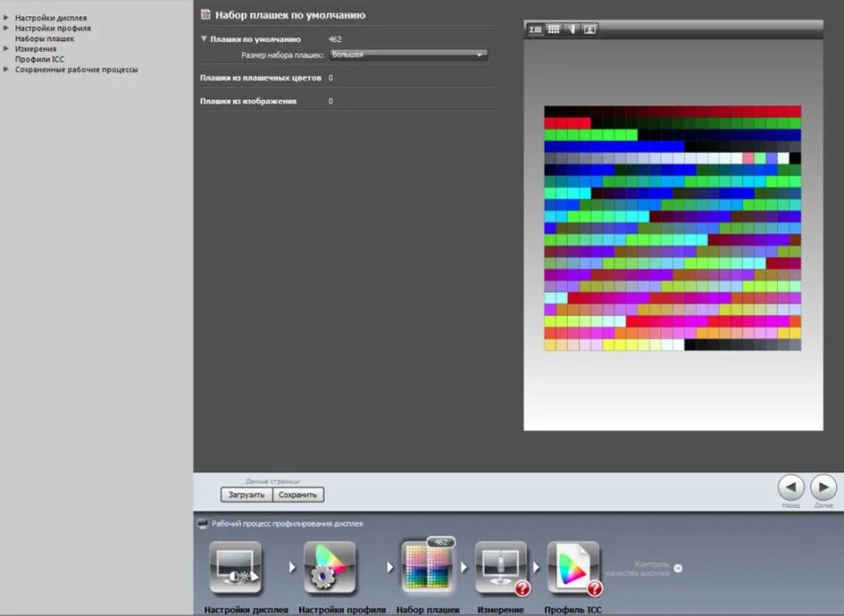Open the Набор плашек workflow step icon
Screen dimensions: 844x616
tap(428, 567)
